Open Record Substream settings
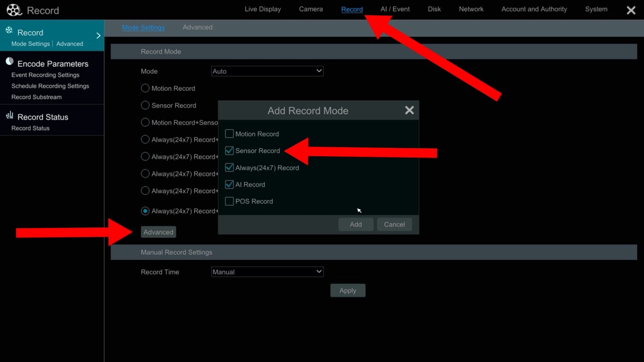The image size is (644, 362). click(36, 97)
